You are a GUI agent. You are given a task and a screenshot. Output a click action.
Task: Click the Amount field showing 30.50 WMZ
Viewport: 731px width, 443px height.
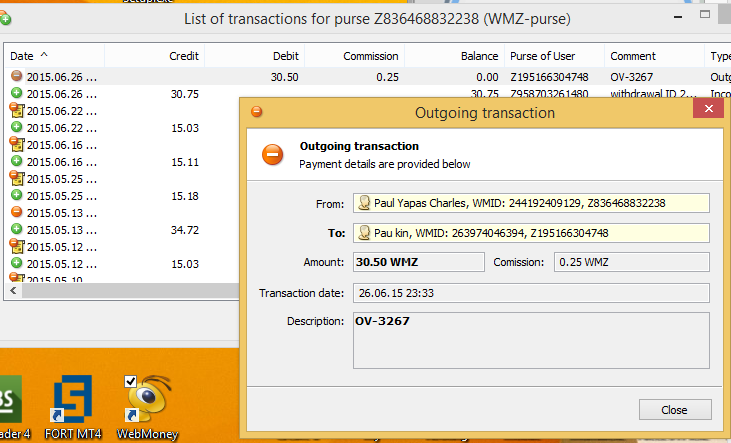pos(419,262)
